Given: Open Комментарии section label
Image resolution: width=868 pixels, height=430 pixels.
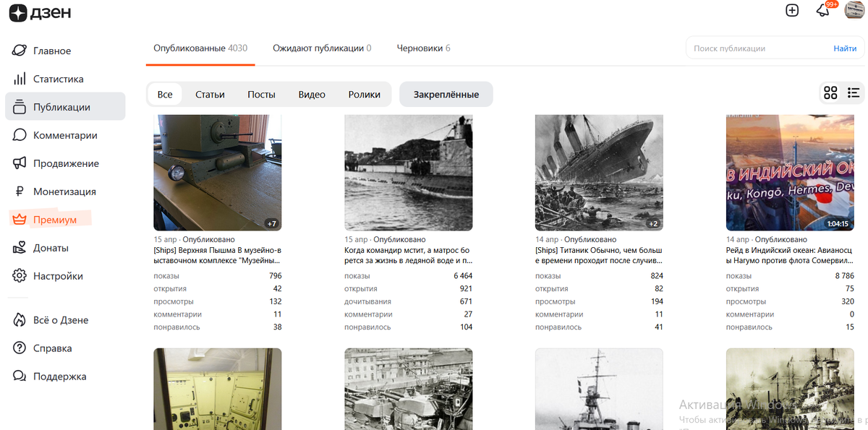Looking at the screenshot, I should [x=65, y=135].
